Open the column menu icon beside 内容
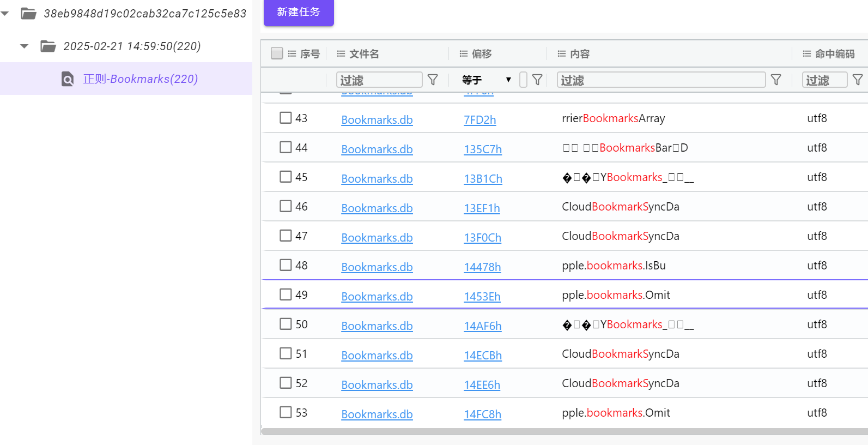This screenshot has width=868, height=445. [562, 53]
